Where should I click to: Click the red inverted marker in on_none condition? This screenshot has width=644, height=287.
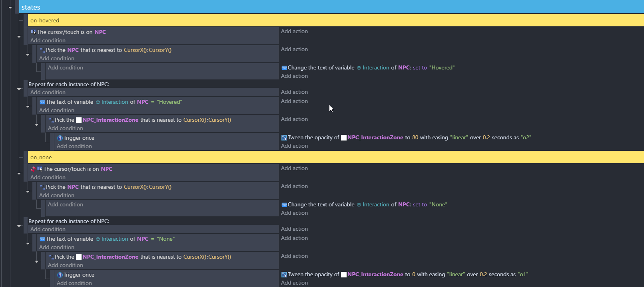click(33, 169)
